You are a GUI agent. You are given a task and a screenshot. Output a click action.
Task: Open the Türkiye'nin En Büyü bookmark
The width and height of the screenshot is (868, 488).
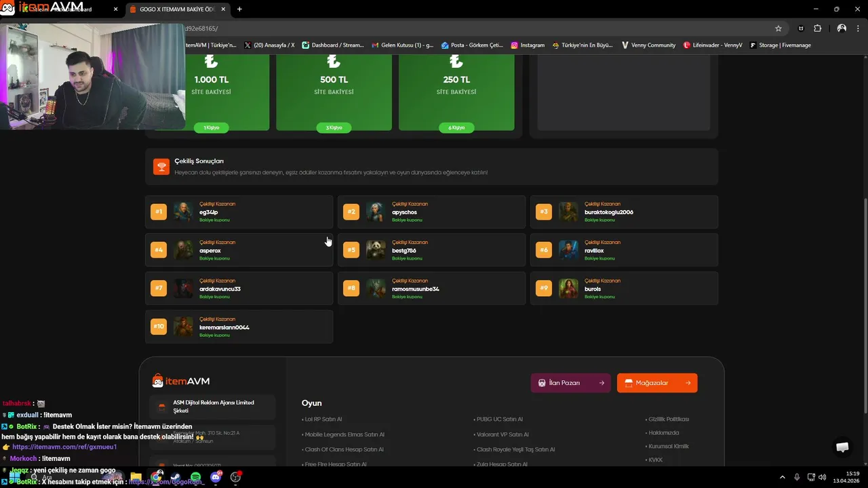583,45
